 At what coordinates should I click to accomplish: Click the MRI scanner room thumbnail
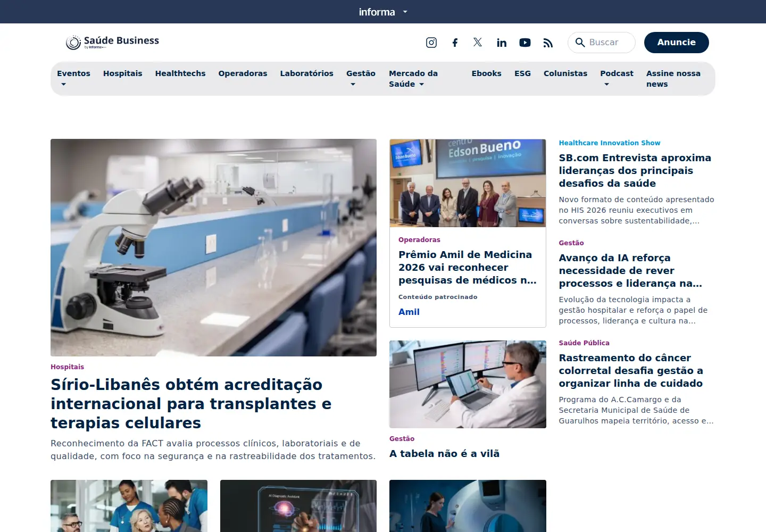468,506
